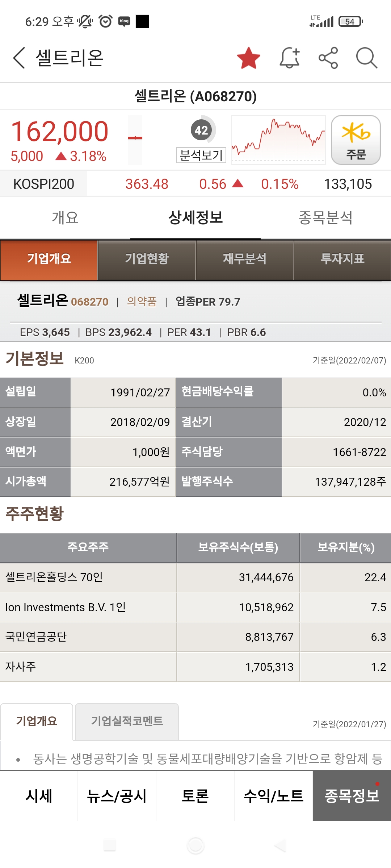Screen dimensions: 391x868
Task: Tap the 상장일 value 2018/02/09
Action: click(x=140, y=422)
